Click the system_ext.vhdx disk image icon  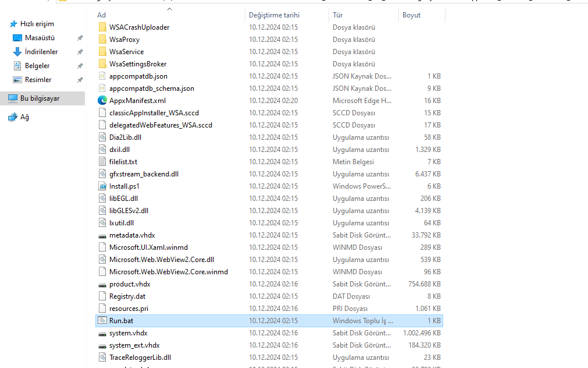click(x=102, y=346)
